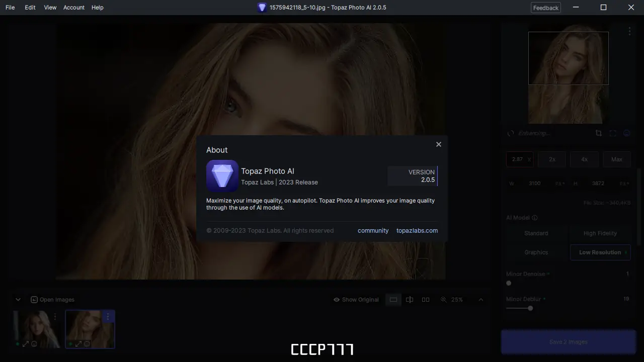Select the first image thumbnail in tray

click(x=37, y=329)
